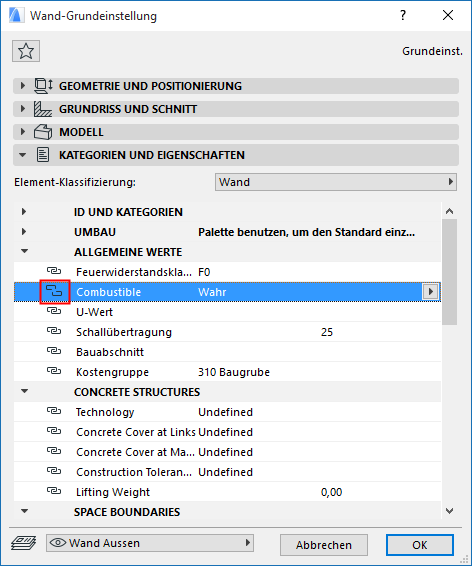
Task: Click the scrollbar down arrow
Action: tap(449, 511)
